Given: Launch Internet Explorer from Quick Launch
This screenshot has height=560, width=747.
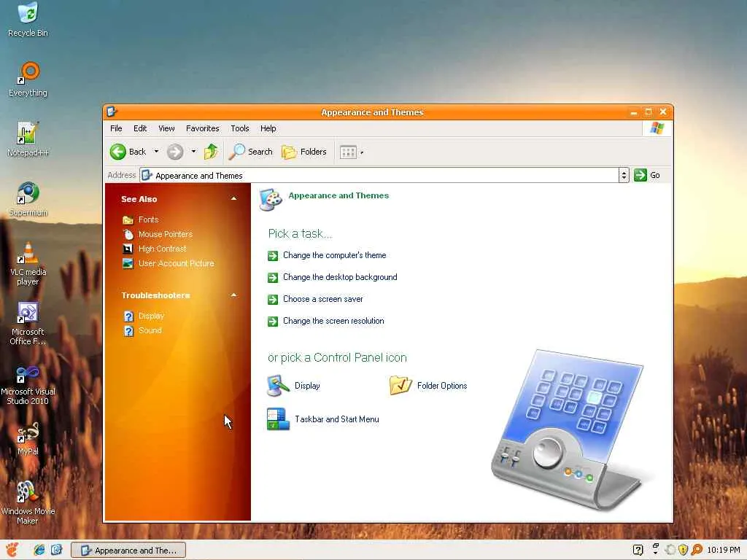Looking at the screenshot, I should 39,550.
